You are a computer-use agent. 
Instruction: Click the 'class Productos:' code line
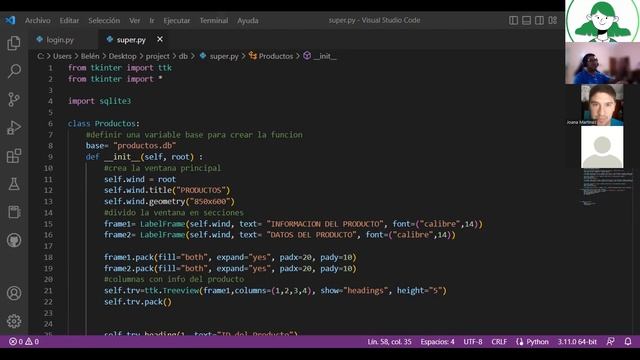click(104, 123)
